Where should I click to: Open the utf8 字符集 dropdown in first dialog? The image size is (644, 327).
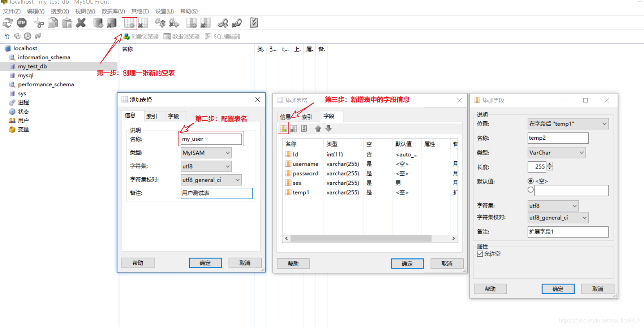point(206,166)
